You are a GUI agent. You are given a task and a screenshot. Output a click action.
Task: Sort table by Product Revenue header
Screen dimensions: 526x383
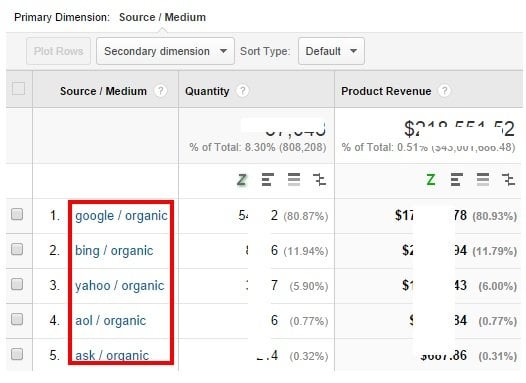(x=386, y=91)
